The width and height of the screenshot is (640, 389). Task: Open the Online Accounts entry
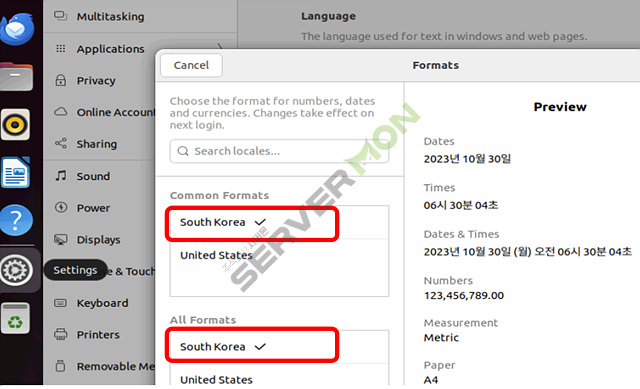pyautogui.click(x=100, y=112)
